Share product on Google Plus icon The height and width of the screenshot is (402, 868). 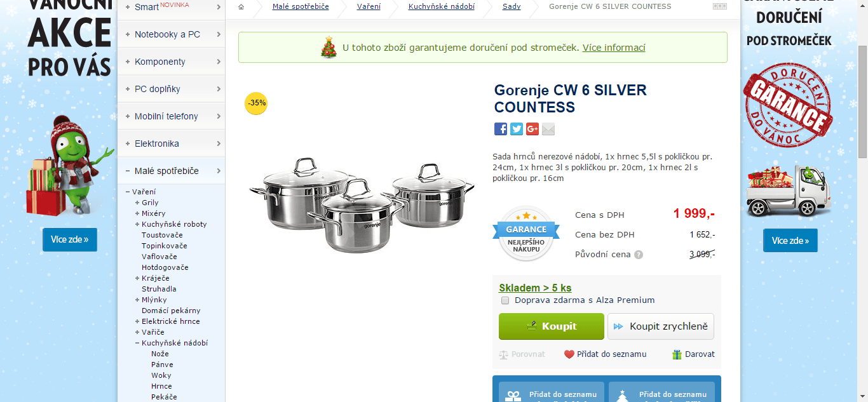[532, 129]
